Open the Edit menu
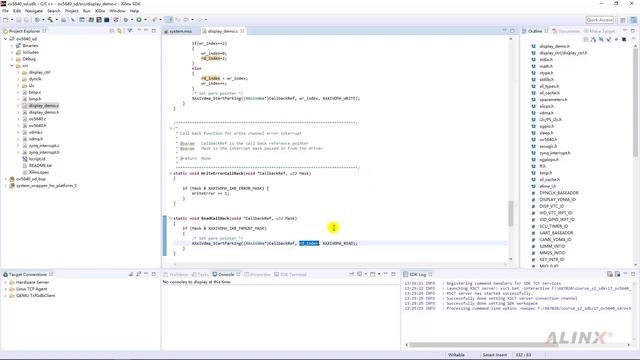The width and height of the screenshot is (640, 360). [x=17, y=11]
